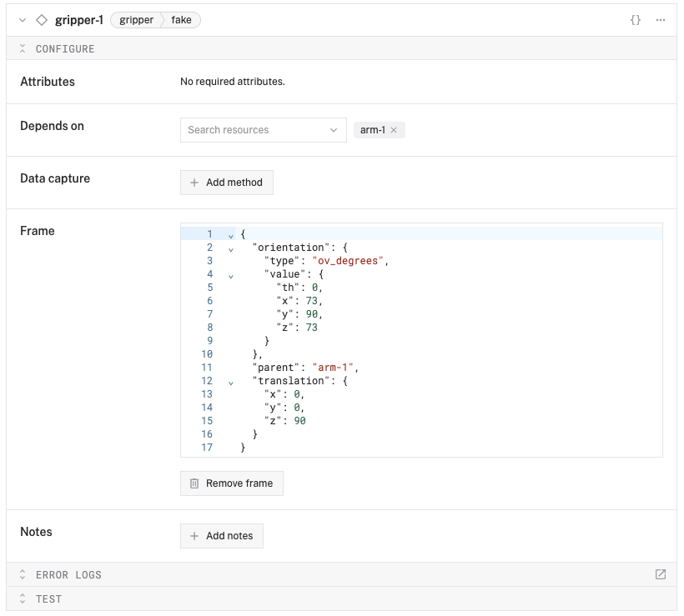Open the Search resources dropdown arrow
This screenshot has height=616, width=684.
334,130
